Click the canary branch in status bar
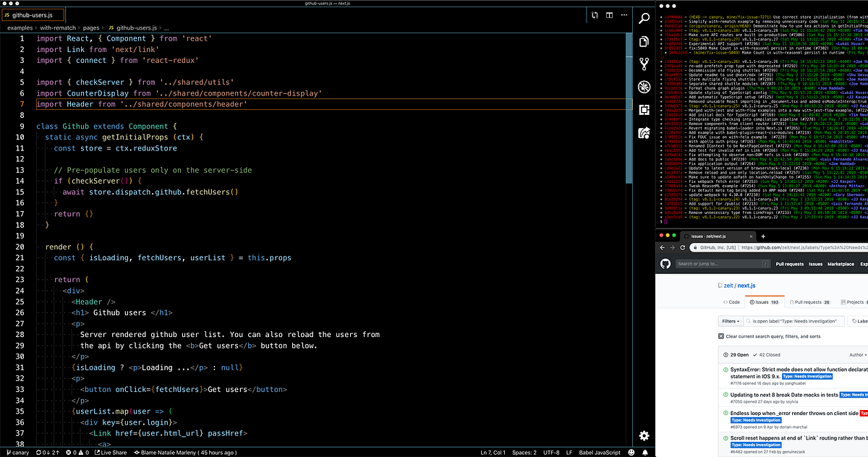The width and height of the screenshot is (868, 457). tap(20, 452)
